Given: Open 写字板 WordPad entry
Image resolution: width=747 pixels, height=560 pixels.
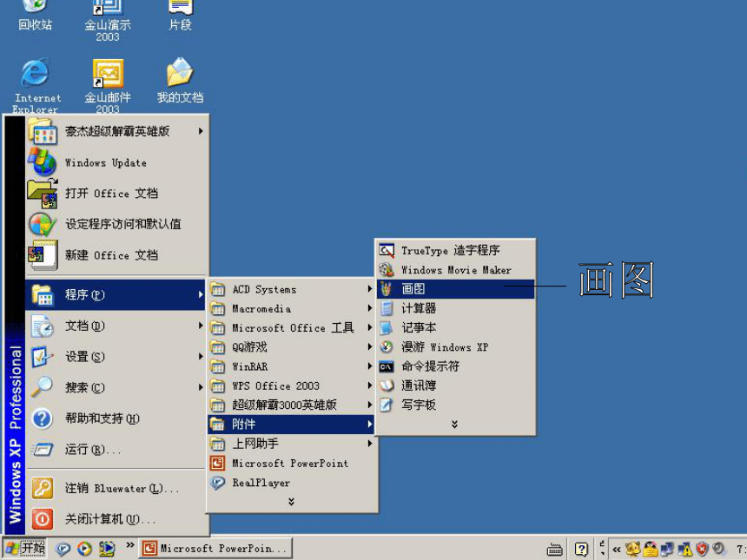Looking at the screenshot, I should [x=455, y=405].
